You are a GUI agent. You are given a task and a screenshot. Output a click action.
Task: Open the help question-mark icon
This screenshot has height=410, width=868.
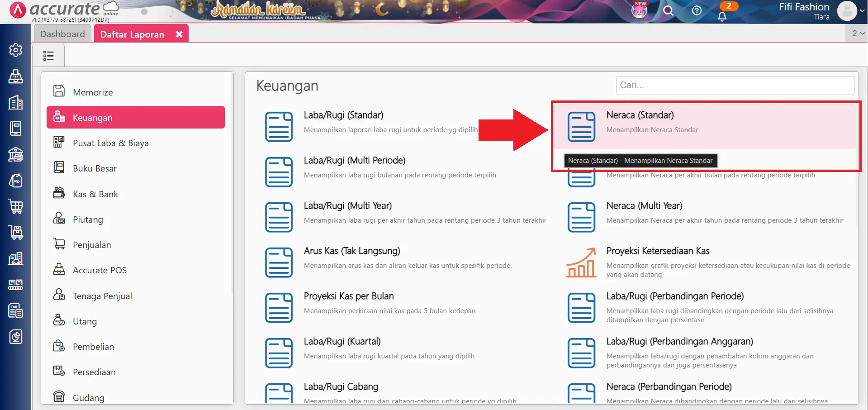point(697,10)
